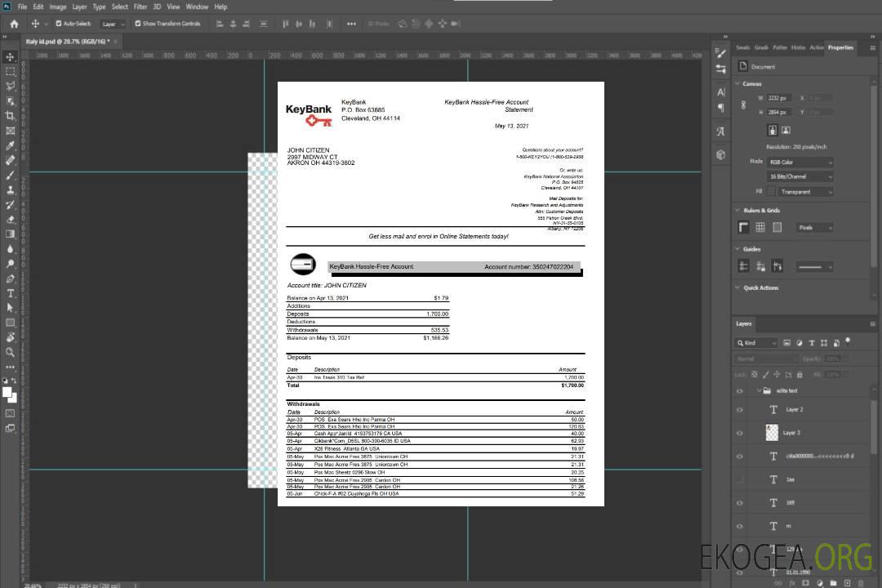882x588 pixels.
Task: Open the Brush Settings panel icon
Action: 721,53
